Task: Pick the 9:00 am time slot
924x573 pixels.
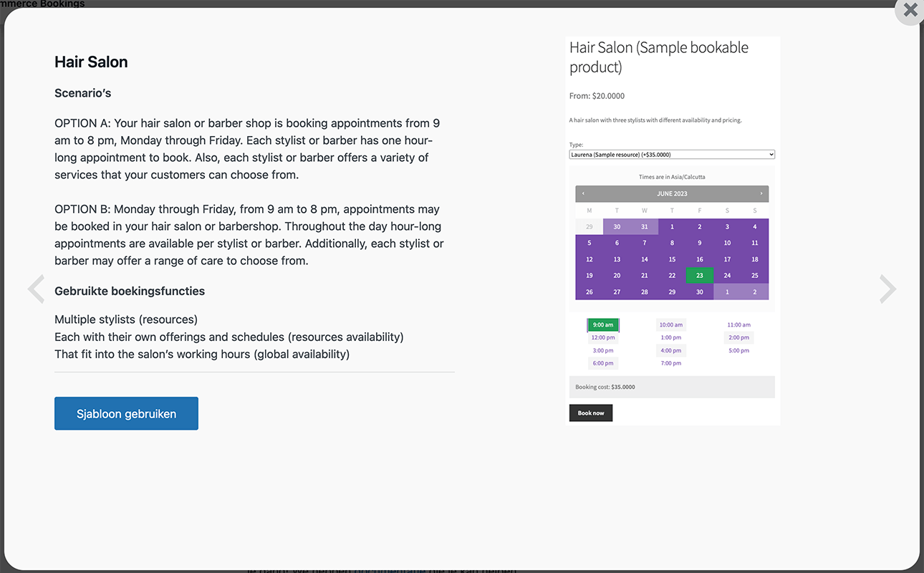Action: point(603,324)
